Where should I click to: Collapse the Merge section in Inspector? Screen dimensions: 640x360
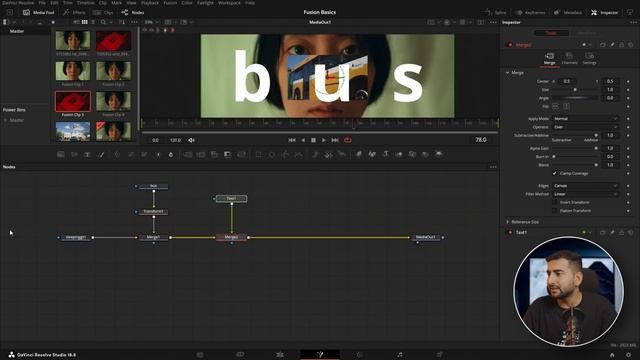click(507, 73)
